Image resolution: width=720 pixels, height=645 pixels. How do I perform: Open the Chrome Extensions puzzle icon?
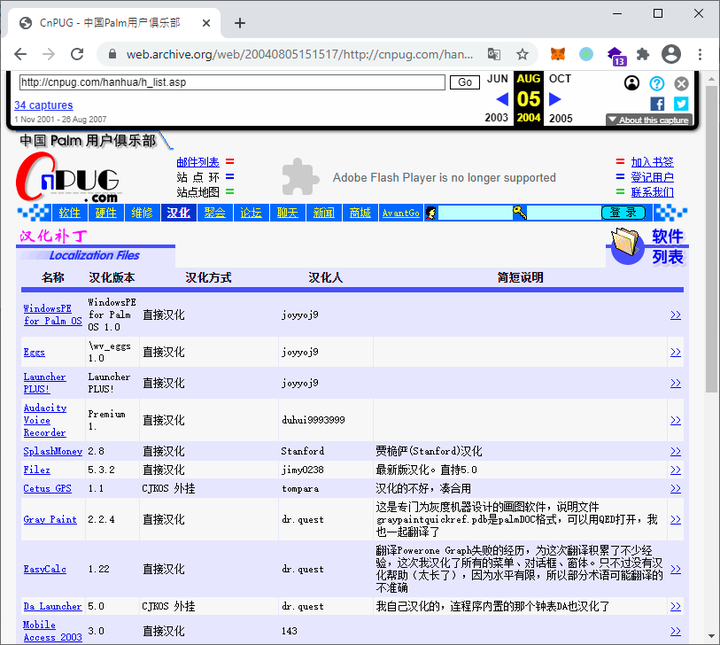[642, 54]
